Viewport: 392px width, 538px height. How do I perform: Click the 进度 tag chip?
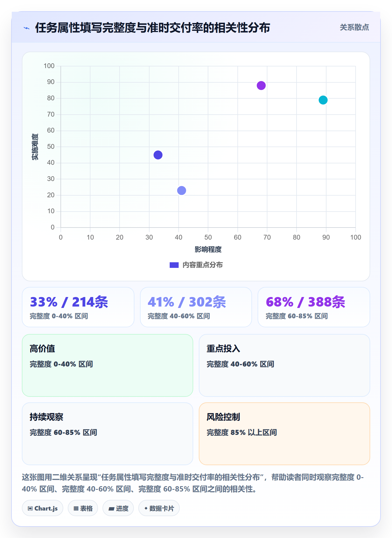pos(118,508)
